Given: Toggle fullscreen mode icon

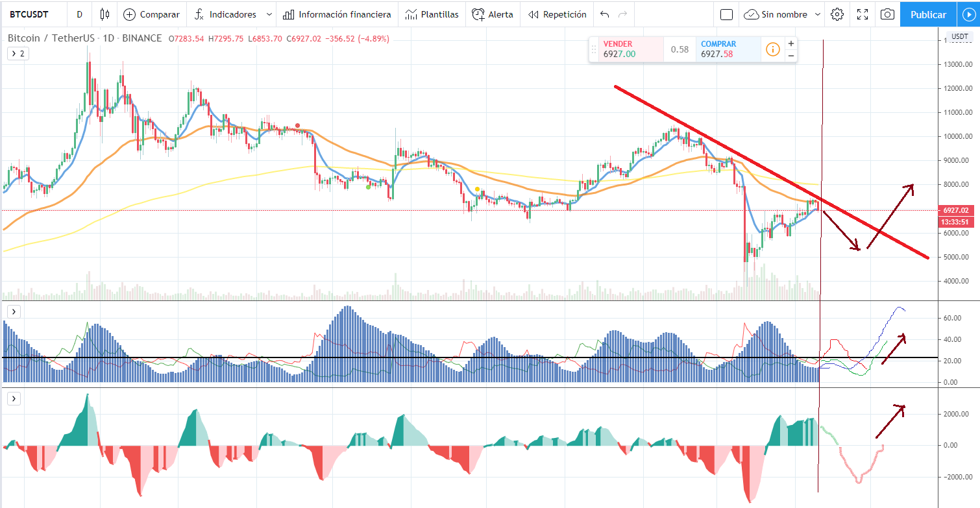Looking at the screenshot, I should pos(863,14).
